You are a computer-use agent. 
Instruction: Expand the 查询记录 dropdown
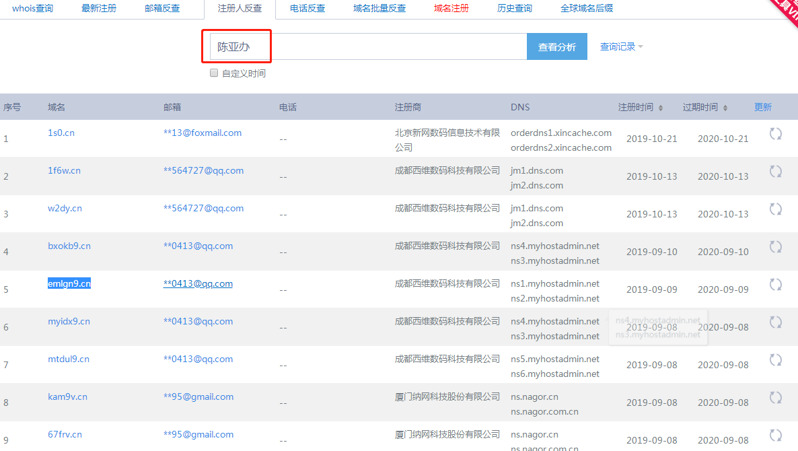(x=621, y=47)
